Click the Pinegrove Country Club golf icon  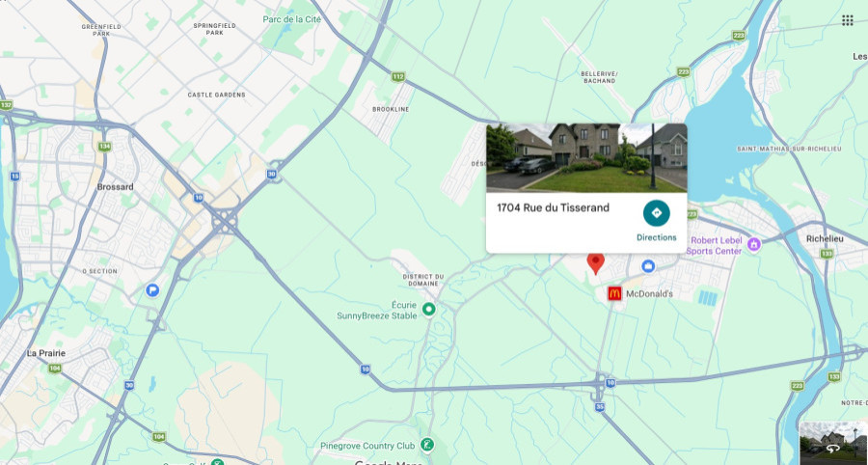[426, 444]
